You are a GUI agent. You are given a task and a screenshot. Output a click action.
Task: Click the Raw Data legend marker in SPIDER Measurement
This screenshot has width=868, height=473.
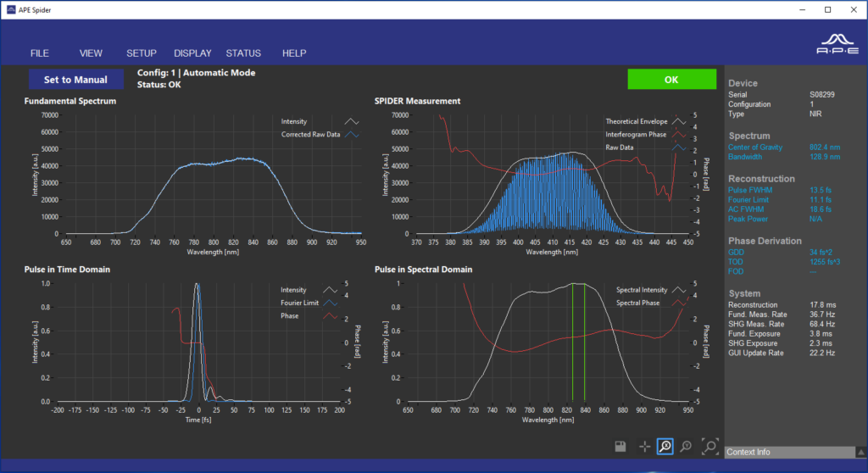(x=679, y=147)
